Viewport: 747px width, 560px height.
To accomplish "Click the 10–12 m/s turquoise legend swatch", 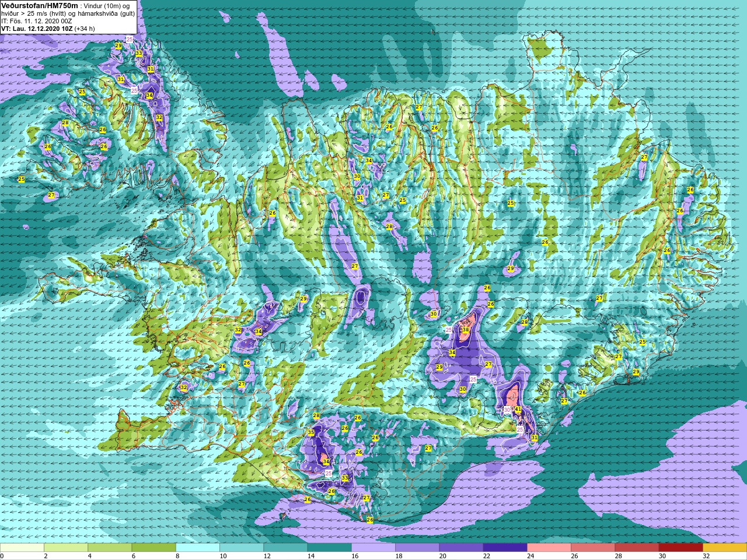I will click(x=242, y=548).
